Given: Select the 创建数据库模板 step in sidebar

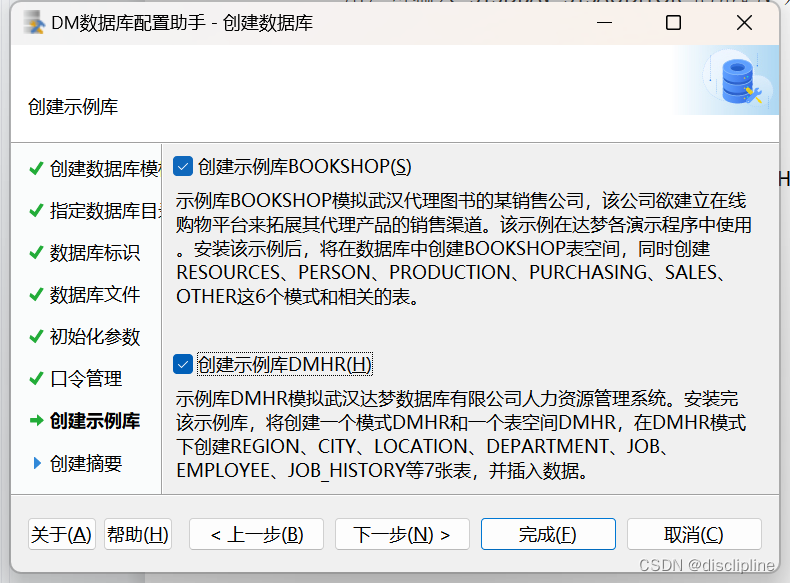Looking at the screenshot, I should point(105,169).
